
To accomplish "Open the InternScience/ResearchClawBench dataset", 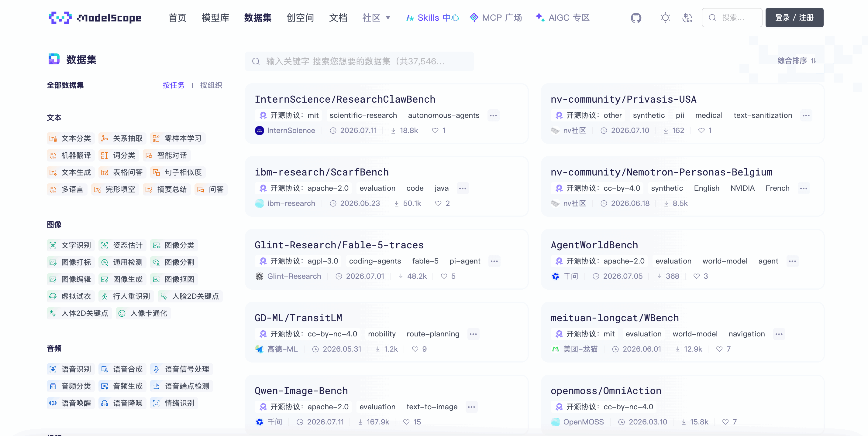I will [345, 99].
